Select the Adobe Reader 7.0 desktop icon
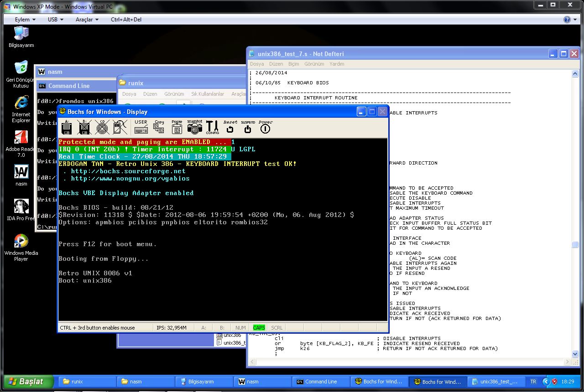 (x=21, y=144)
